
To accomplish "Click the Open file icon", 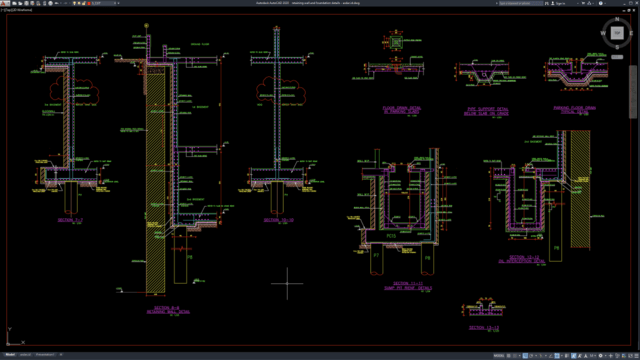I will tap(20, 3).
